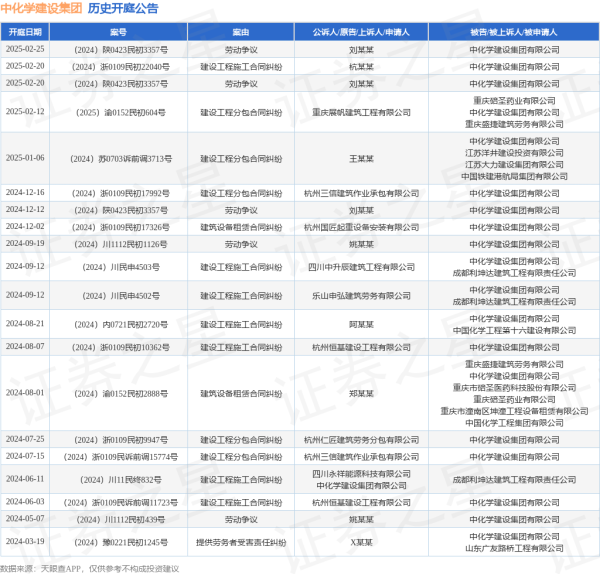Click the orange 中化学建设集团 title text
Image resolution: width=600 pixels, height=574 pixels.
41,8
